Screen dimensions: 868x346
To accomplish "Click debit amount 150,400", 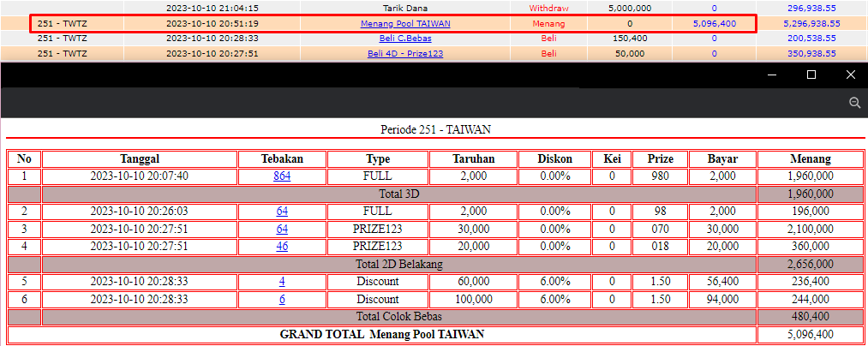I will (630, 39).
